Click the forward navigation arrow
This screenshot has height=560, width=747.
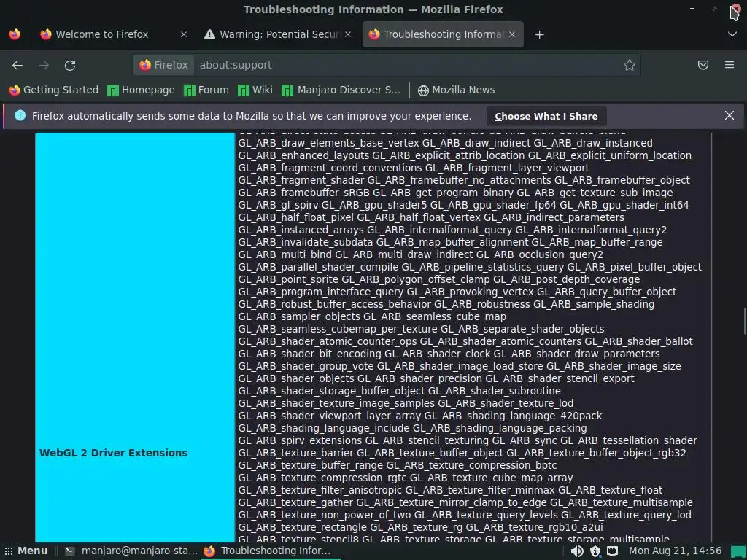(x=44, y=65)
